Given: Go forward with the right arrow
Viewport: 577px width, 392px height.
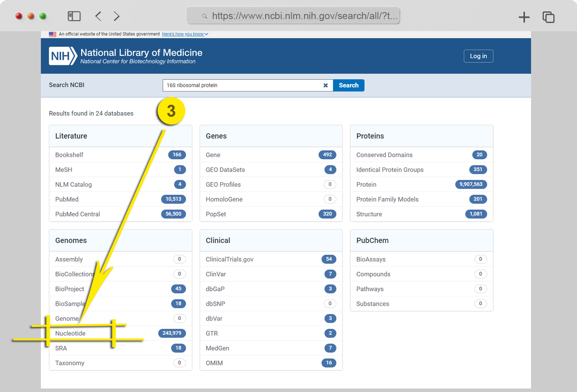Looking at the screenshot, I should 116,16.
